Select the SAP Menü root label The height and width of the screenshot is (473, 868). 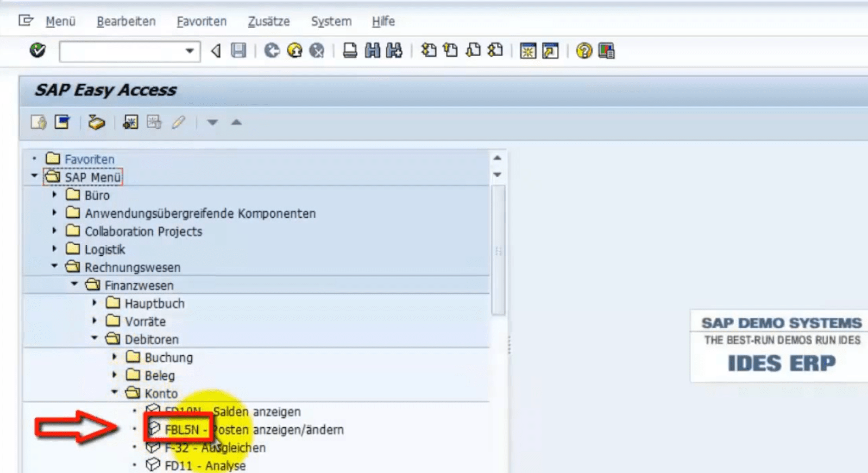(93, 178)
